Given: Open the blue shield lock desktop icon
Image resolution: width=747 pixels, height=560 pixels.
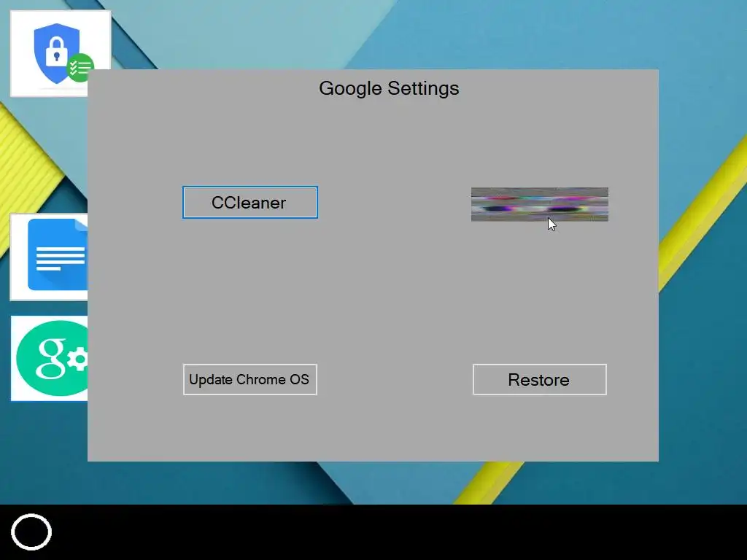Looking at the screenshot, I should tap(61, 53).
